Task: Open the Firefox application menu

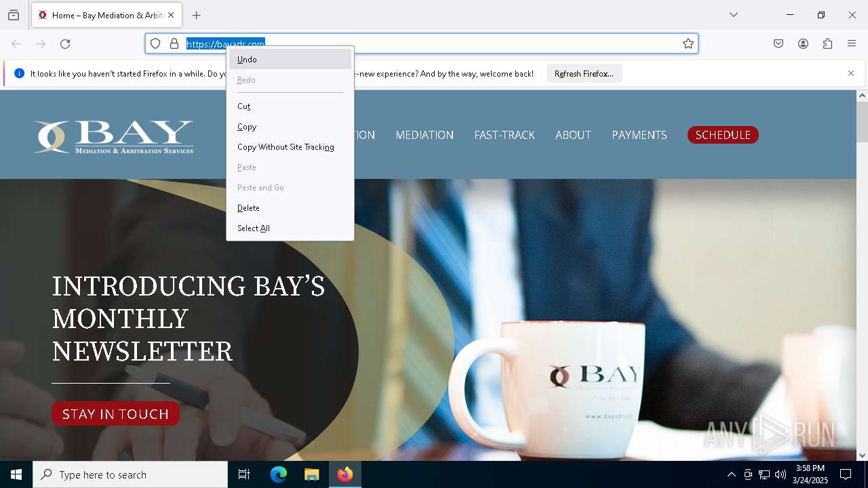Action: (852, 43)
